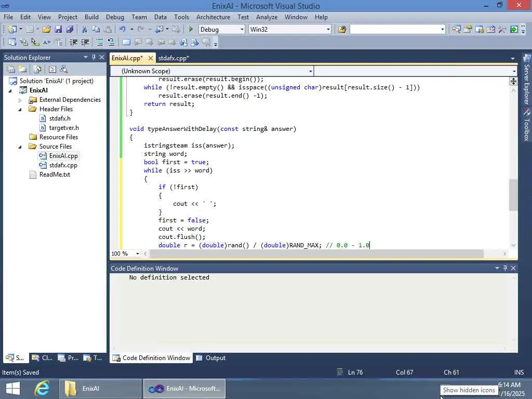Open Debug configuration dropdown
This screenshot has height=399, width=532.
[x=242, y=29]
